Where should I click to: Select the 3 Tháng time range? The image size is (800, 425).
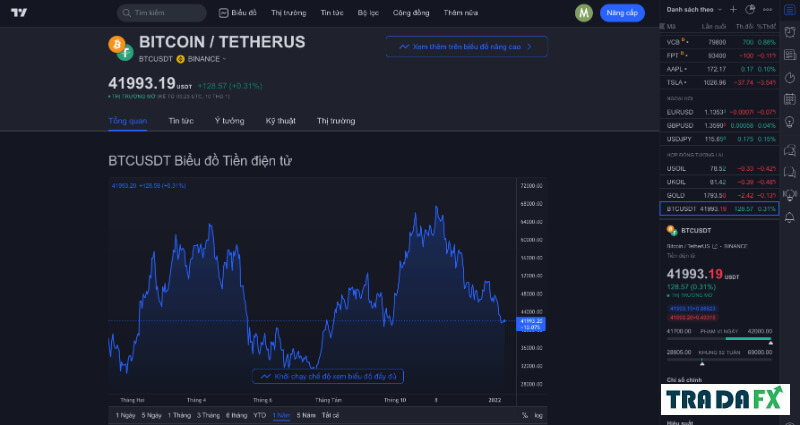click(208, 415)
